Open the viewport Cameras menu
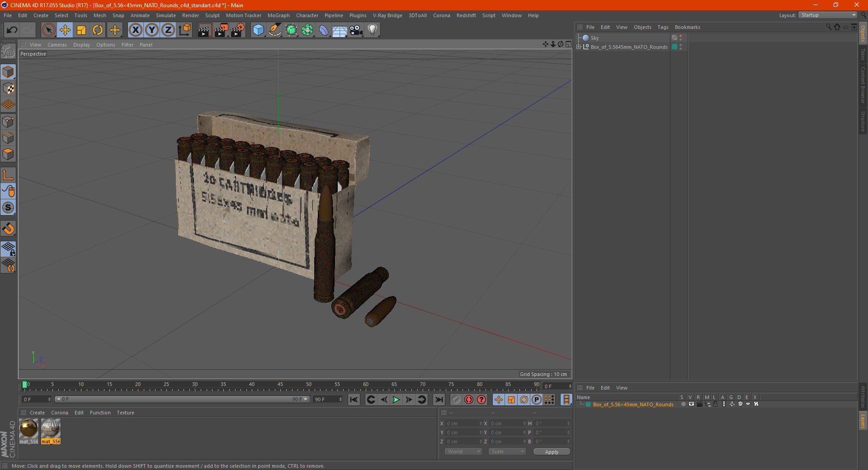The width and height of the screenshot is (868, 470). (57, 45)
